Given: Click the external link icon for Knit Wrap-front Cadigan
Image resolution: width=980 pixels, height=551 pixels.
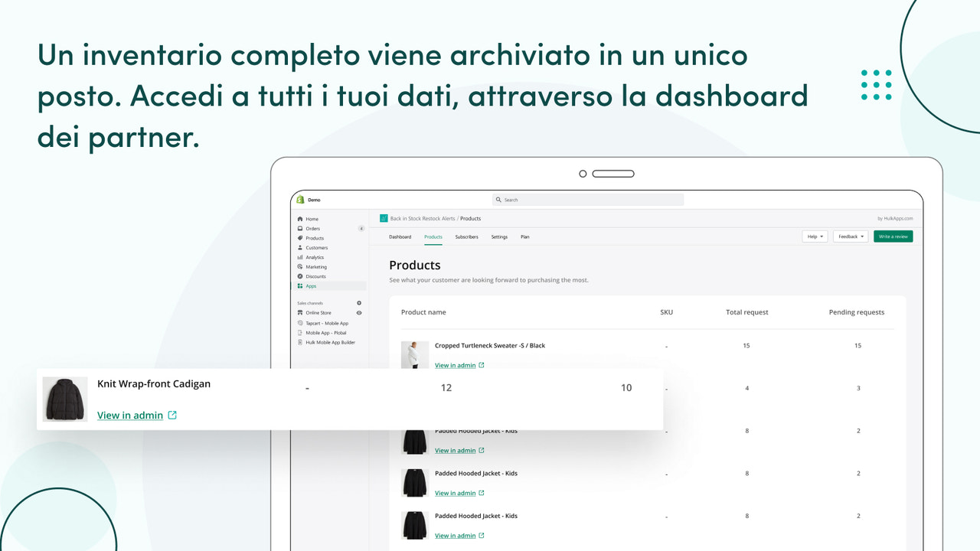Looking at the screenshot, I should click(172, 415).
